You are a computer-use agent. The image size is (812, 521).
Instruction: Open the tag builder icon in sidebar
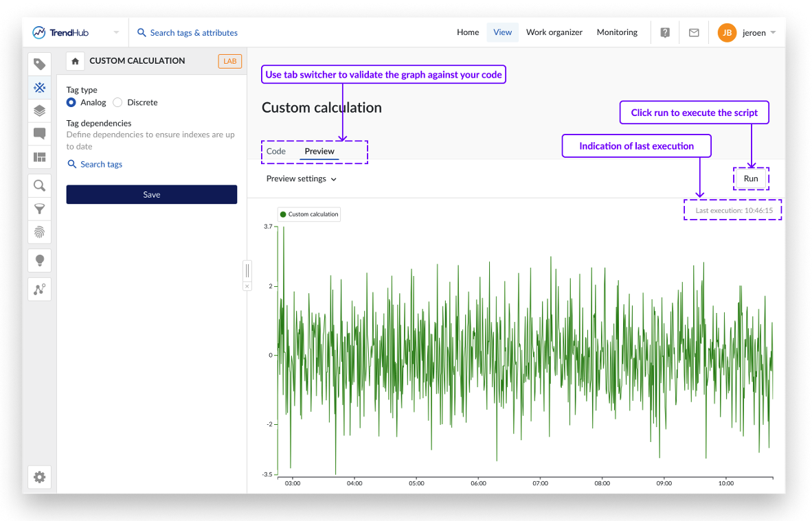click(x=40, y=87)
